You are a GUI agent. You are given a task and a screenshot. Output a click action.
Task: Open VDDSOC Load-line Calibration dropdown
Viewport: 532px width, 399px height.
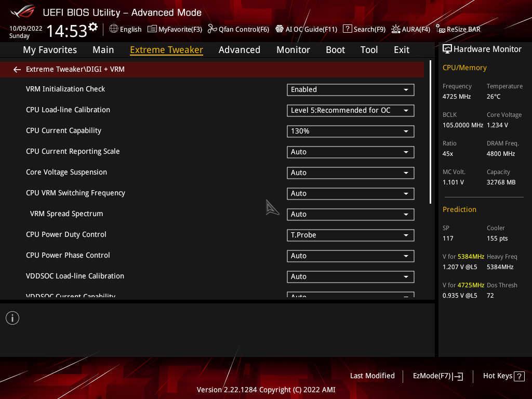pyautogui.click(x=351, y=276)
